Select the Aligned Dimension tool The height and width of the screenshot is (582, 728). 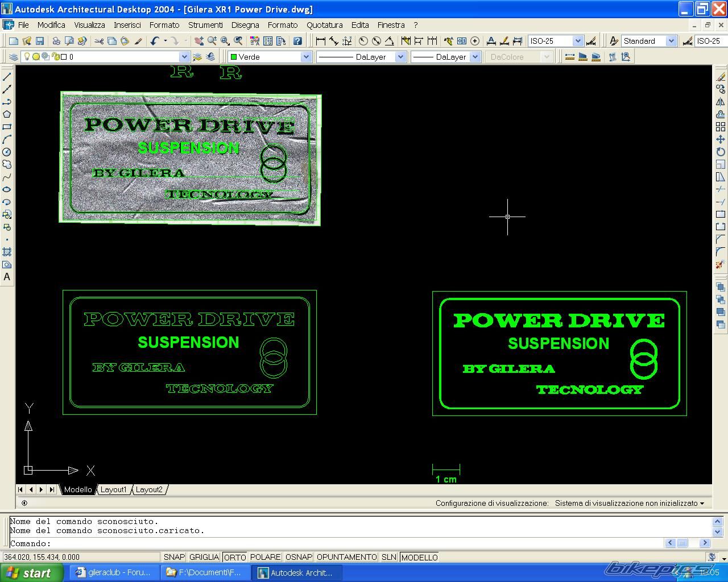(334, 41)
